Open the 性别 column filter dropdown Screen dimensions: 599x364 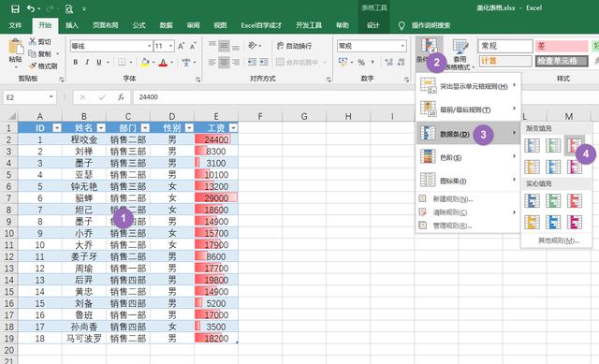189,128
